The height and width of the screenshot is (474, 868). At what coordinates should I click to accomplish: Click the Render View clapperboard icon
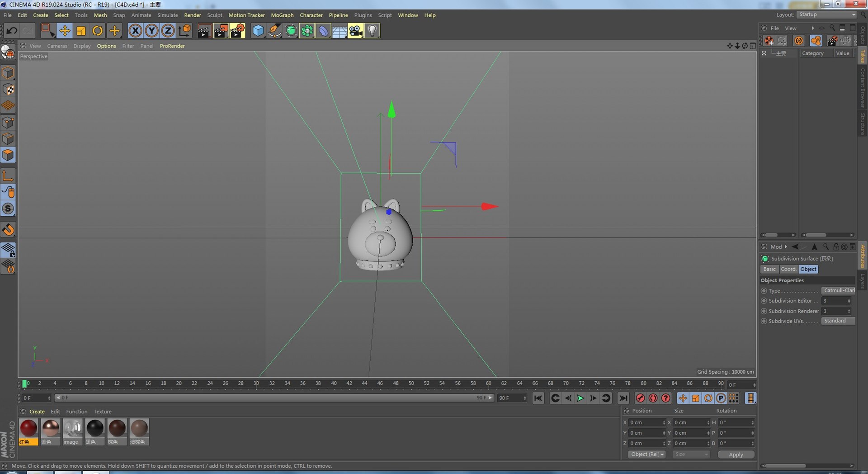[x=204, y=31]
